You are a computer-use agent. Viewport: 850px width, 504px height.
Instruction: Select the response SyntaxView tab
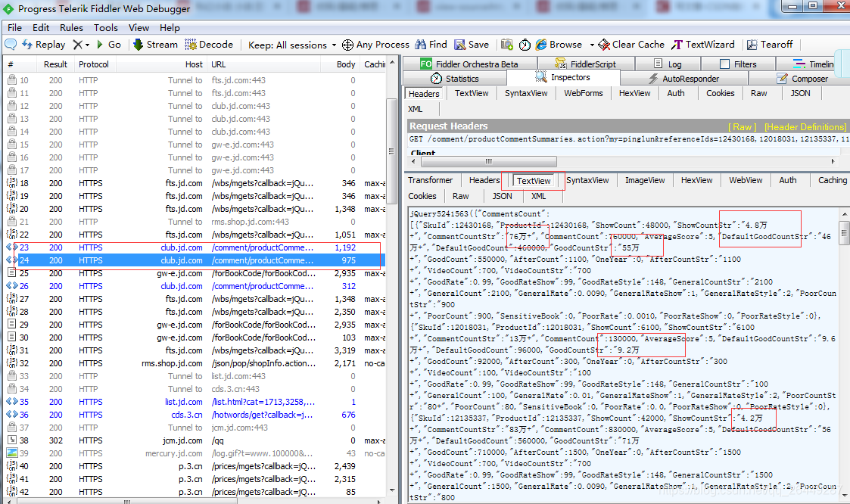(587, 180)
